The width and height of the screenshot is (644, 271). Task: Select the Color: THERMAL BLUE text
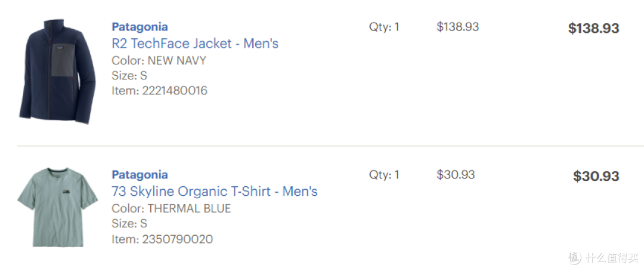coord(171,208)
